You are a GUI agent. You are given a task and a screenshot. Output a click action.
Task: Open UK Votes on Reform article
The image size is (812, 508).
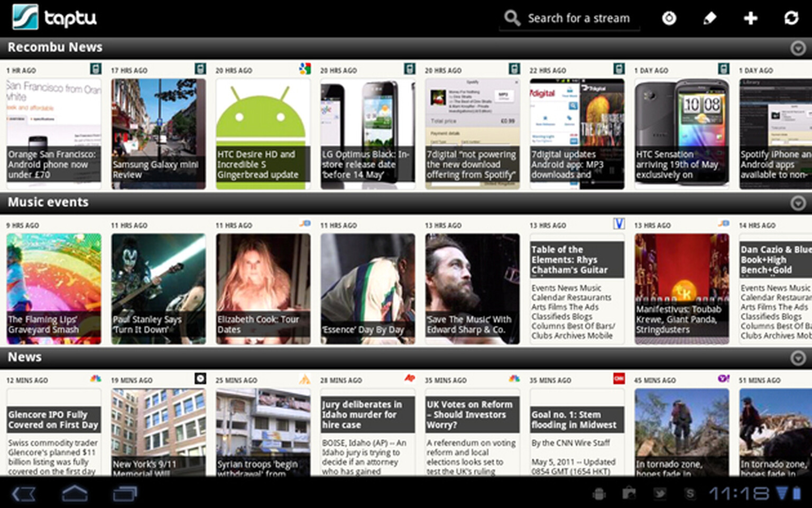coord(473,432)
